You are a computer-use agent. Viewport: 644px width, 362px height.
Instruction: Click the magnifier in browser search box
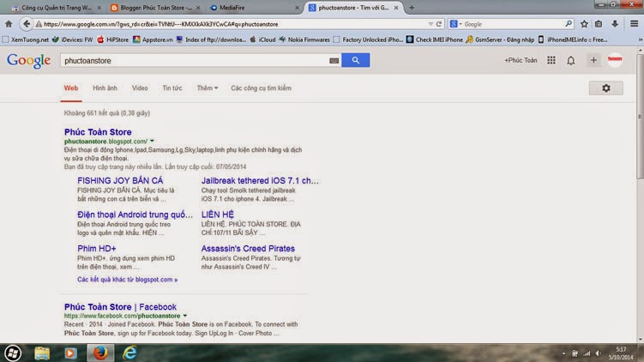569,24
